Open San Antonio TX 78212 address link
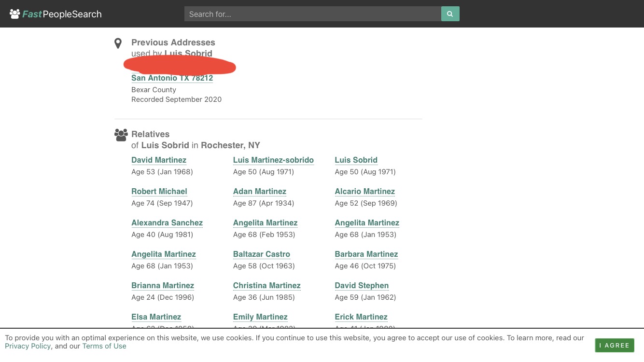The image size is (644, 362). (x=172, y=78)
